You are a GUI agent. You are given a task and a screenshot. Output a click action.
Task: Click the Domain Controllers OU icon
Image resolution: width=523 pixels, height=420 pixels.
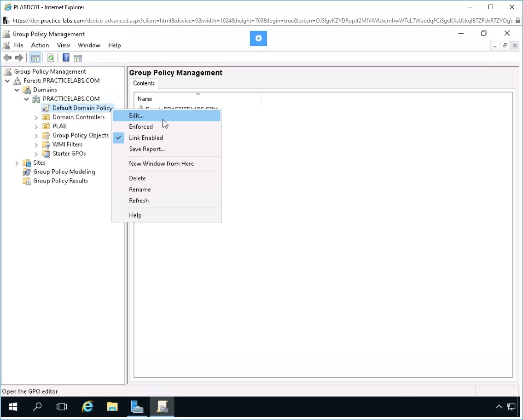[46, 117]
